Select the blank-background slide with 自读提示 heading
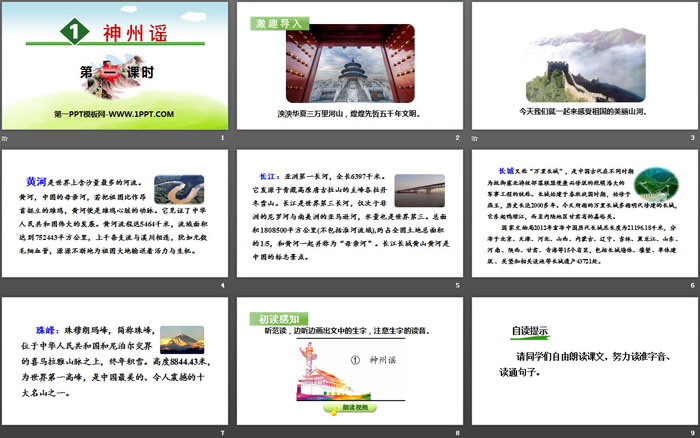Viewport: 700px width, 438px height. (585, 361)
